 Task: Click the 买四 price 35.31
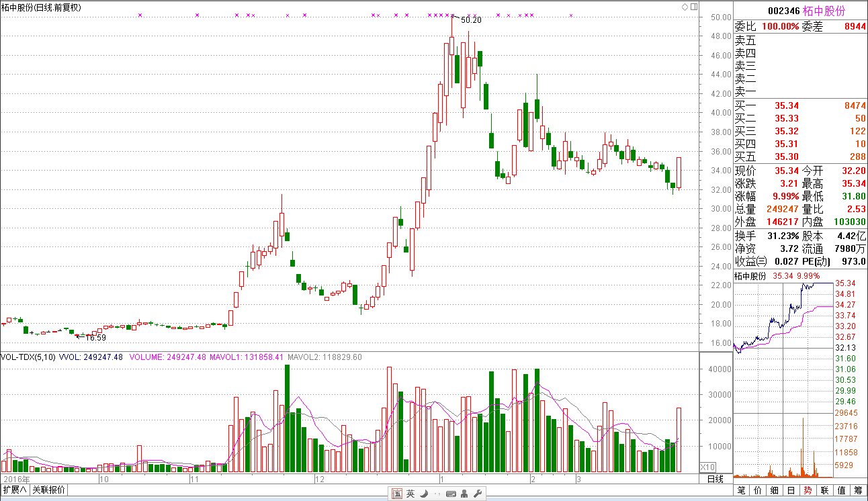tap(787, 144)
